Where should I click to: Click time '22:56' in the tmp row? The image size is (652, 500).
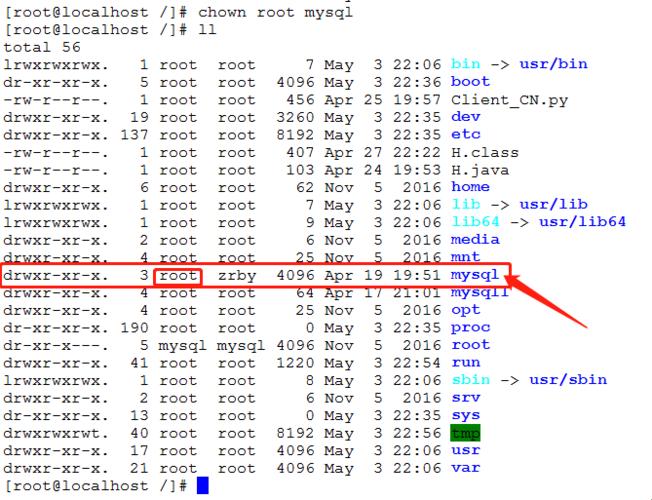[x=417, y=433]
